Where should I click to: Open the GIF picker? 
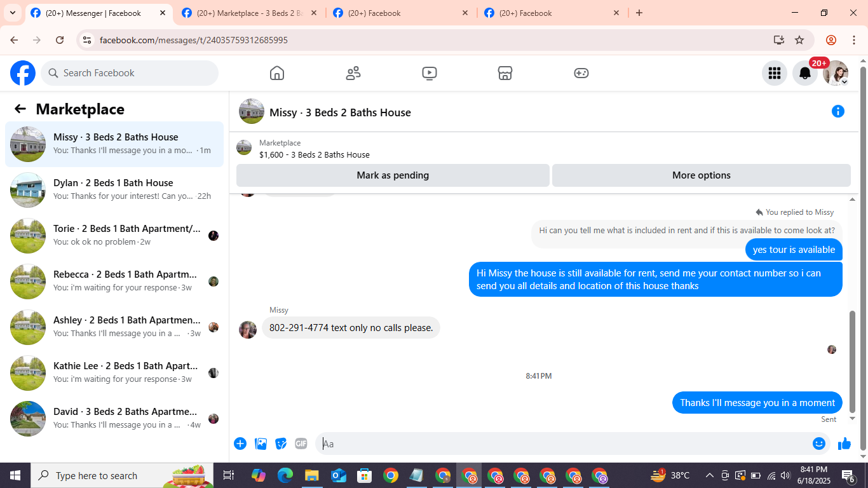pos(301,444)
